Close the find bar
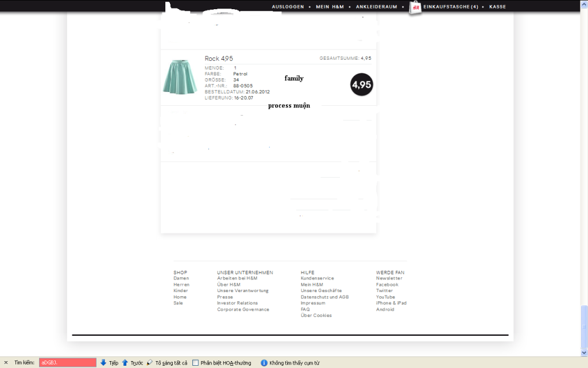This screenshot has height=368, width=588. 6,363
